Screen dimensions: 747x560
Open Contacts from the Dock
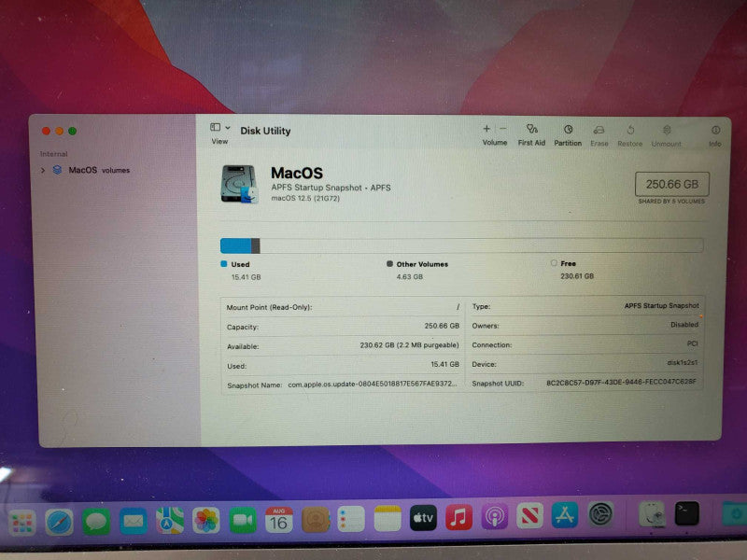click(316, 519)
